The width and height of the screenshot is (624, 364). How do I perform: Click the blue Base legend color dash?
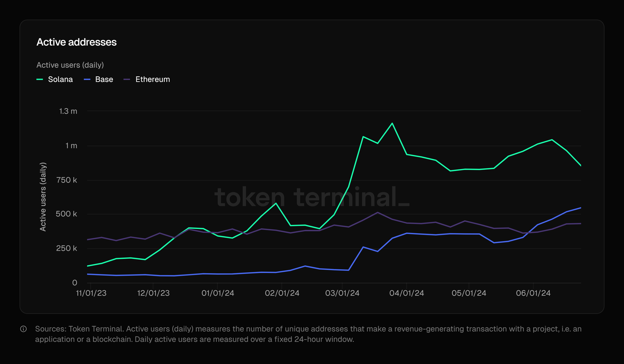click(x=87, y=80)
